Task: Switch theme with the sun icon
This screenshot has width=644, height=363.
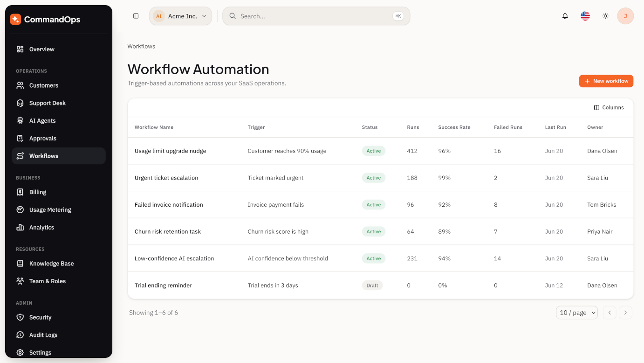Action: pos(605,16)
